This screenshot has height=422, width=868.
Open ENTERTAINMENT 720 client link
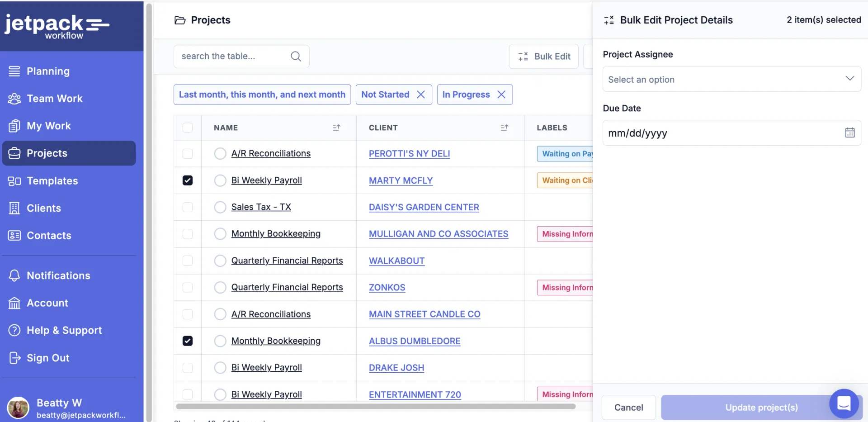click(415, 394)
